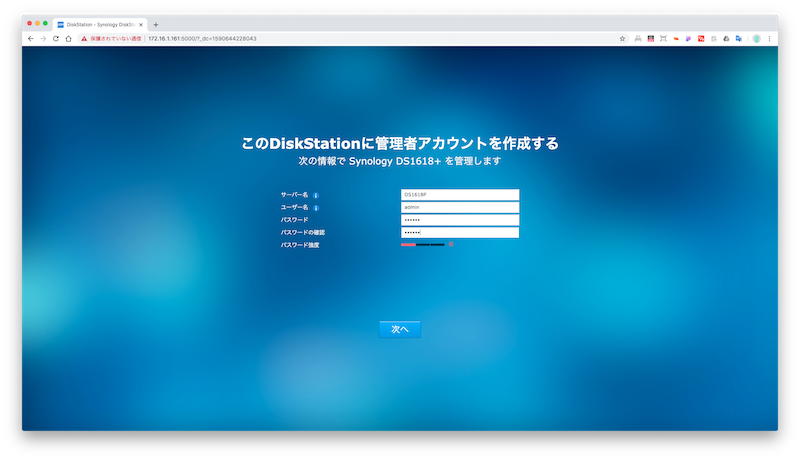800x460 pixels.
Task: Click the not-secure warning icon
Action: [x=84, y=38]
